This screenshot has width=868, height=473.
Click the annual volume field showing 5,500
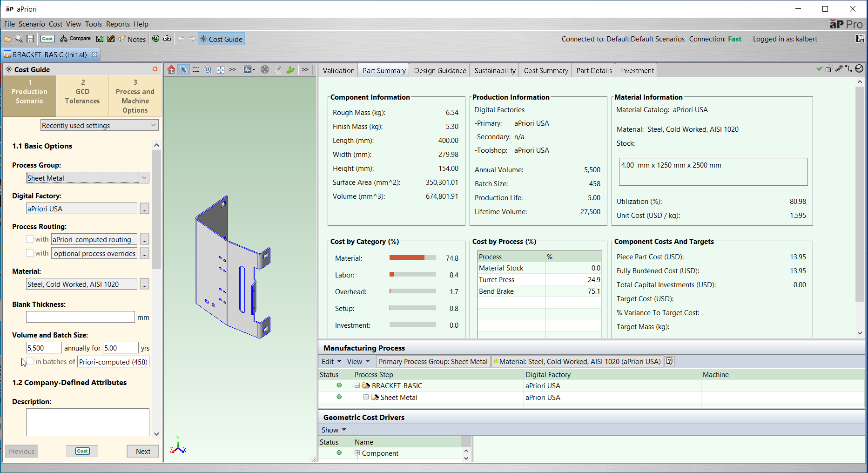pyautogui.click(x=44, y=348)
